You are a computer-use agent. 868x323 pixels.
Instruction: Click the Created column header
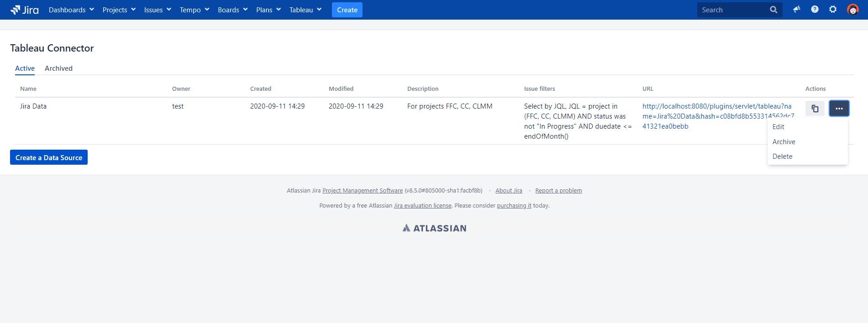[x=261, y=89]
